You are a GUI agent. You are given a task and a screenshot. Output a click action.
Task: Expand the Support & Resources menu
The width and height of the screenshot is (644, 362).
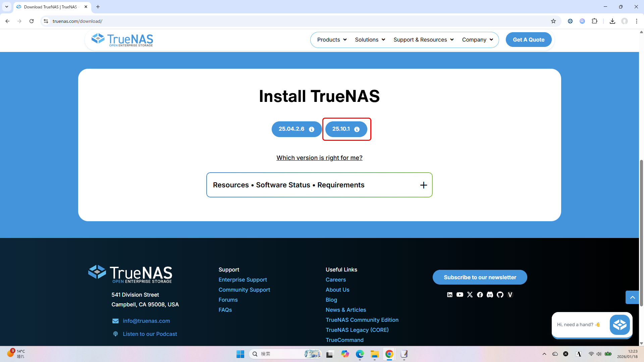pos(423,40)
